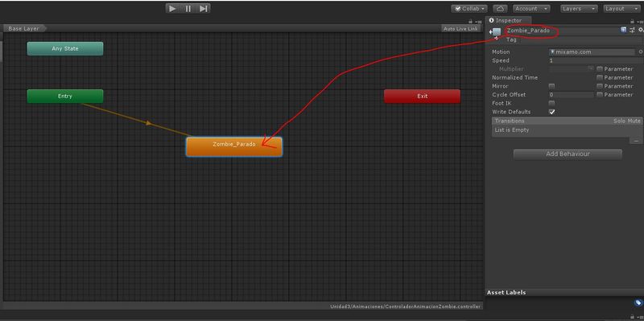Toggle the Animator panel lock icon

pos(470,22)
